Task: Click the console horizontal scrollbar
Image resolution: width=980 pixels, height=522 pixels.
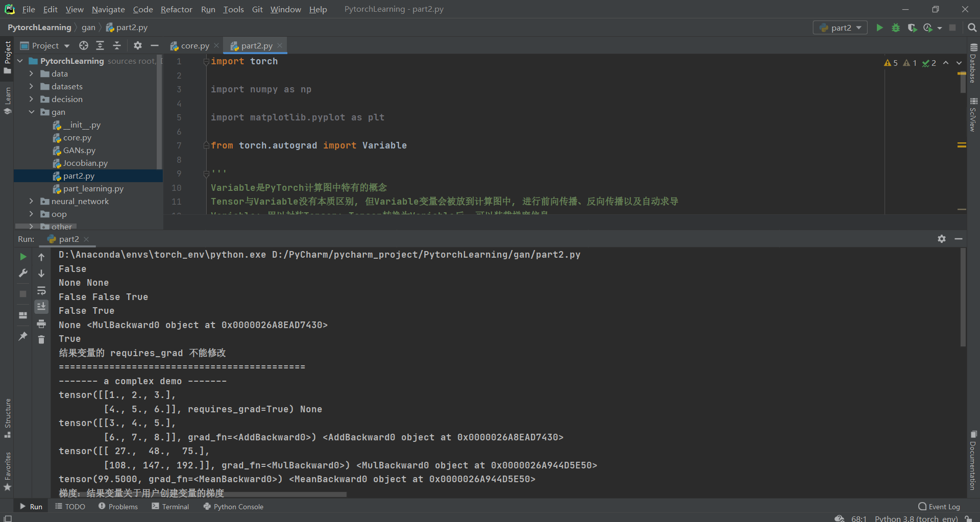Action: click(203, 494)
